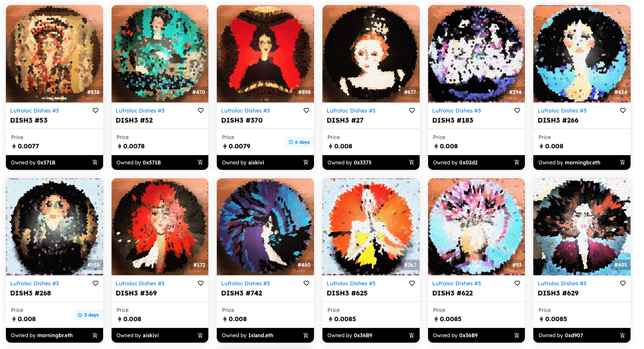Screen dimensions: 644x349
Task: Add DISH3 #27 to shopping cart
Action: pos(412,162)
